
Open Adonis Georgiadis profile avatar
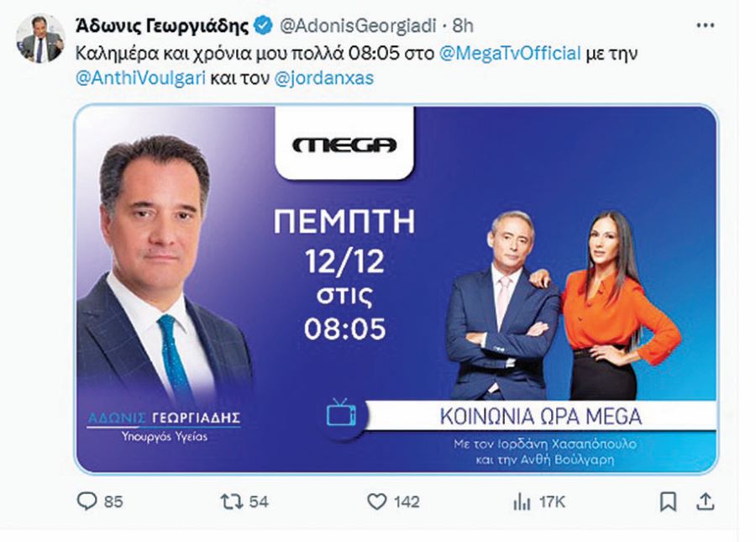(40, 39)
